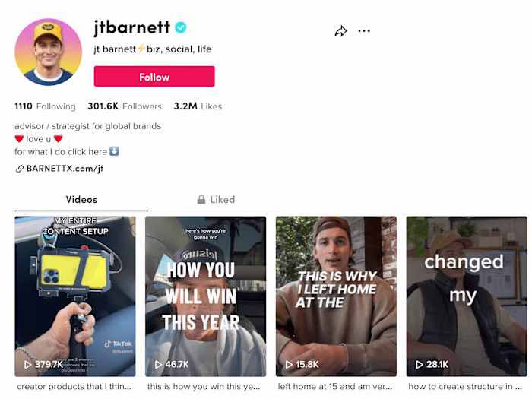Open the 'How You Will Win This Year' video
The height and width of the screenshot is (399, 532).
tap(205, 296)
